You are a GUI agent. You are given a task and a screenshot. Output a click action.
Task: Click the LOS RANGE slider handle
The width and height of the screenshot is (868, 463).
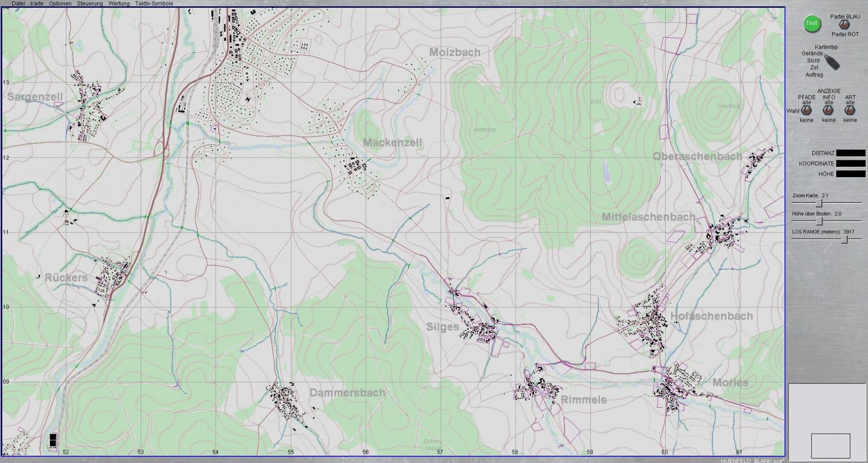click(845, 239)
